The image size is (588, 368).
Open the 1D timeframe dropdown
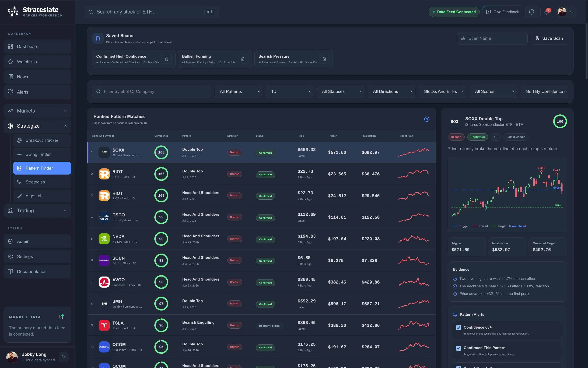[x=289, y=91]
